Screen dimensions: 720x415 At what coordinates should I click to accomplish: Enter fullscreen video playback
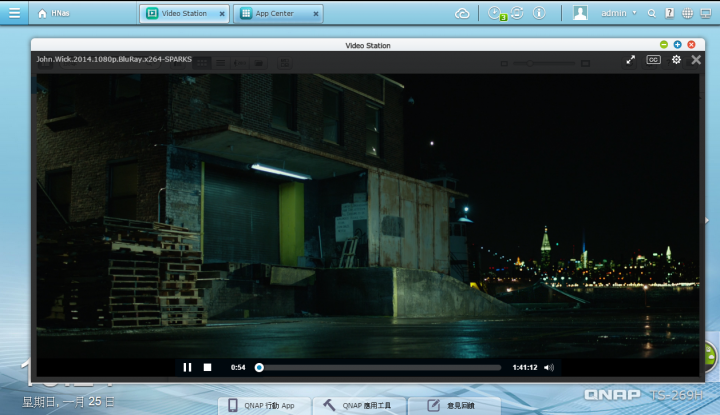[x=630, y=60]
